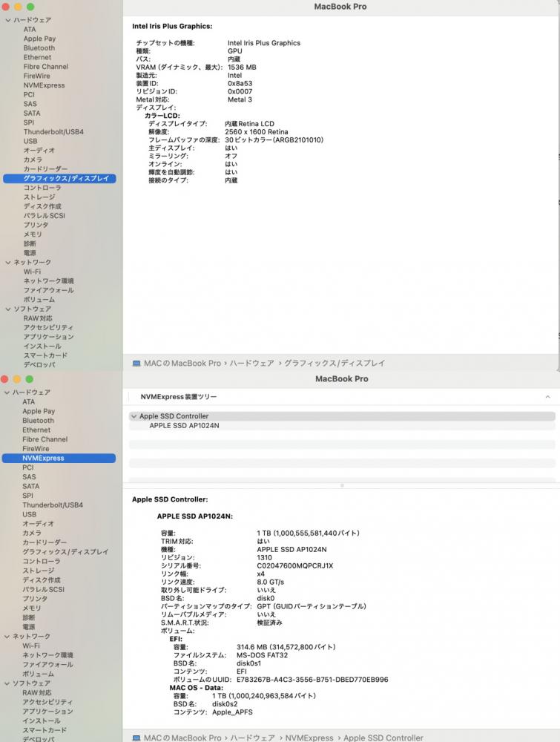Viewport: 560px width, 742px height.
Task: Click ハードウェア in the NVMExpress window path bar
Action: [x=252, y=738]
